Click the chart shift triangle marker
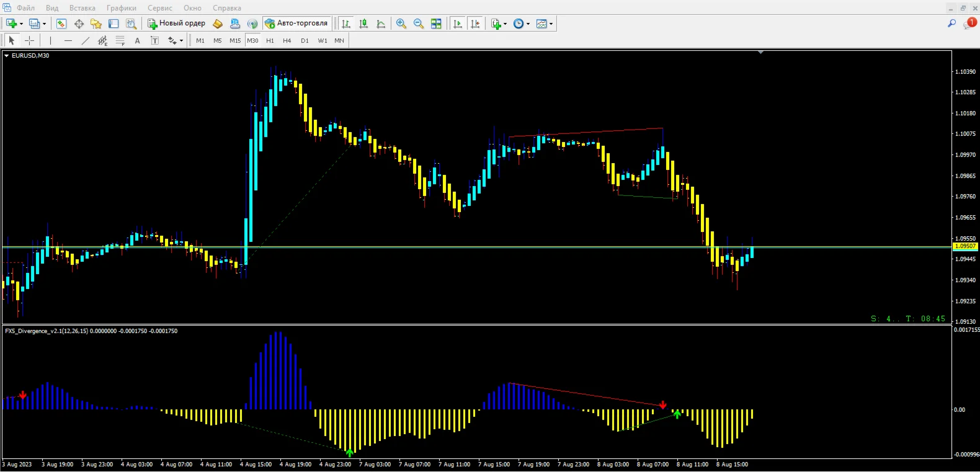 click(x=760, y=53)
